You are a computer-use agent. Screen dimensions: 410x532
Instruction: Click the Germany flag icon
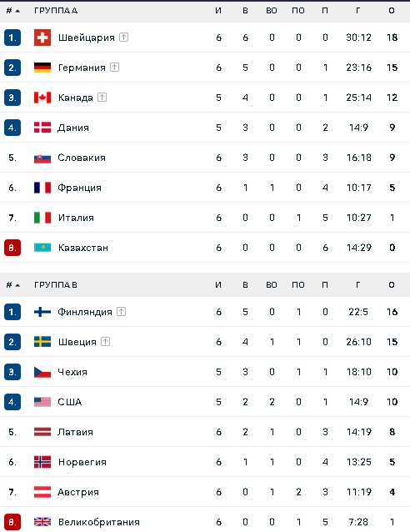pyautogui.click(x=42, y=68)
